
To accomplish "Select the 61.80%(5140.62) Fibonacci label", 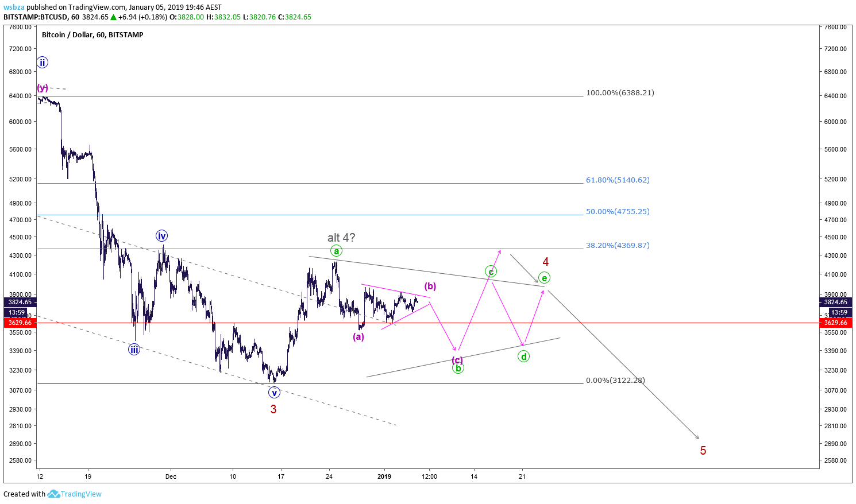I will tap(618, 180).
